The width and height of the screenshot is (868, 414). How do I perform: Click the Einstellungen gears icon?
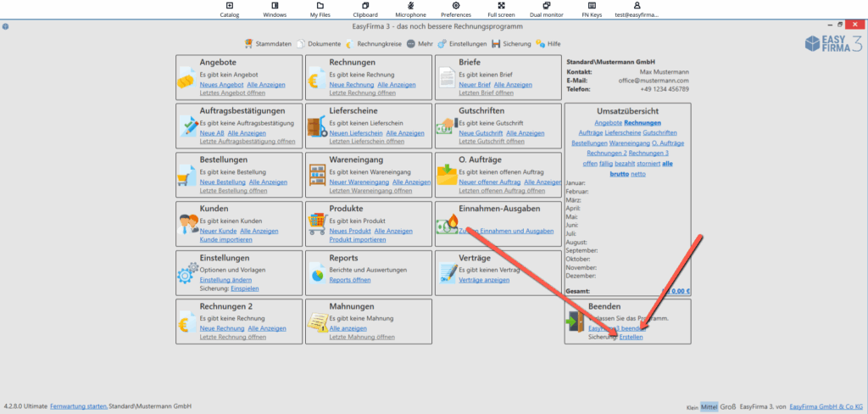[187, 273]
